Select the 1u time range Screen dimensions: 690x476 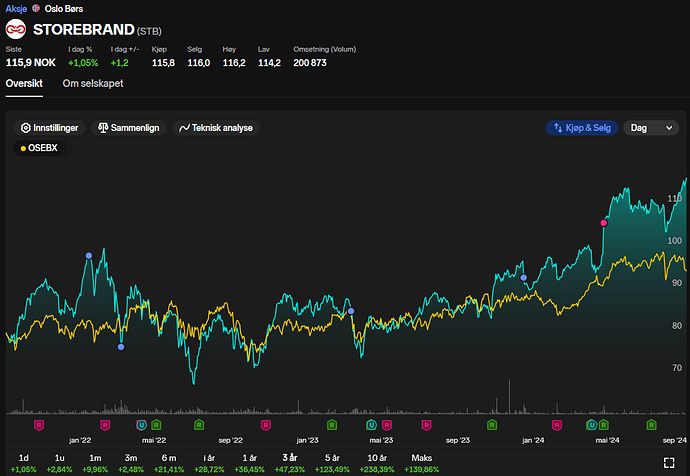click(x=59, y=463)
